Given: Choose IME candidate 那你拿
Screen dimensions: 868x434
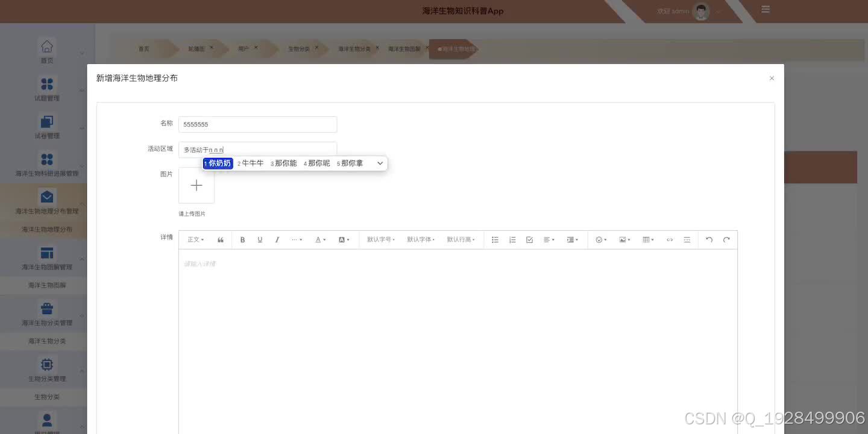Looking at the screenshot, I should [x=350, y=163].
